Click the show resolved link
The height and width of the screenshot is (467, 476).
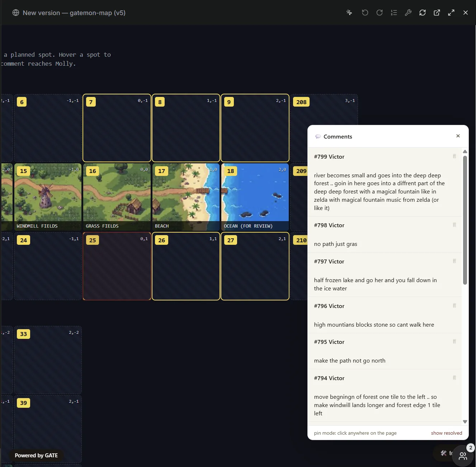click(447, 433)
